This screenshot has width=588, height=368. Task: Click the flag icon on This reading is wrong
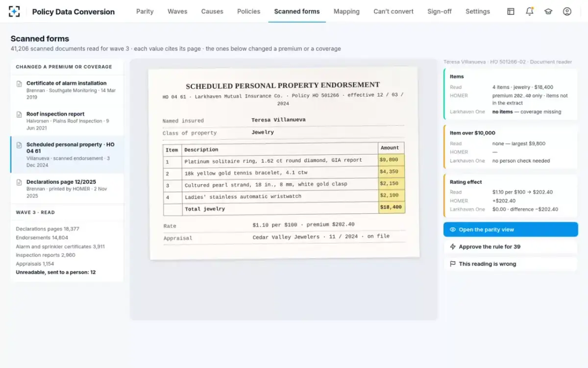point(453,264)
